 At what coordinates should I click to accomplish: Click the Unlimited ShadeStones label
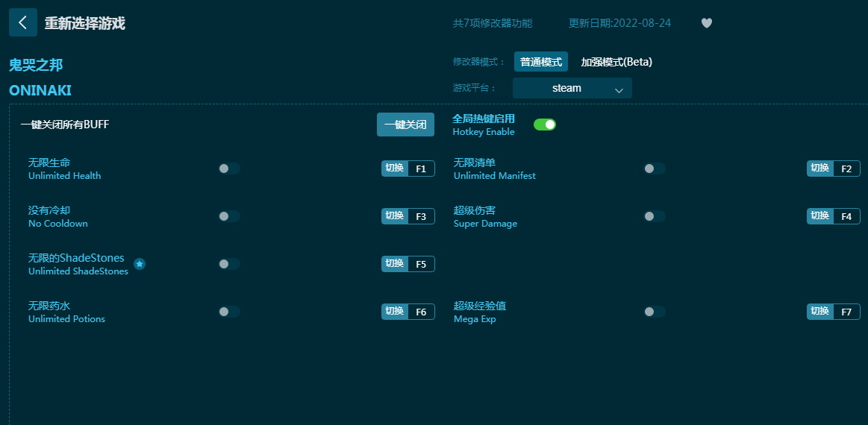click(x=78, y=271)
